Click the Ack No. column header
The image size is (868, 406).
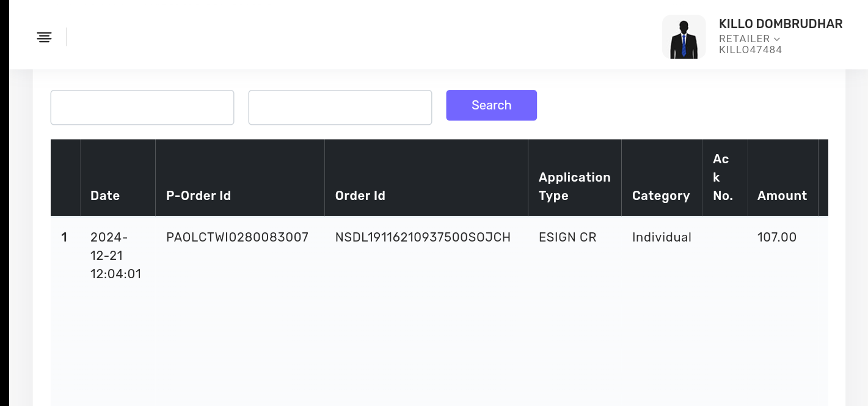click(723, 177)
